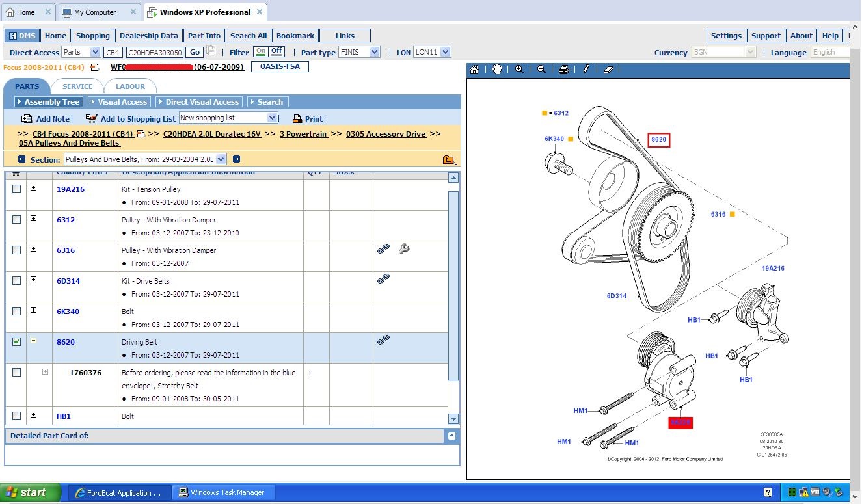
Task: Select the pencil markup tool
Action: point(586,70)
